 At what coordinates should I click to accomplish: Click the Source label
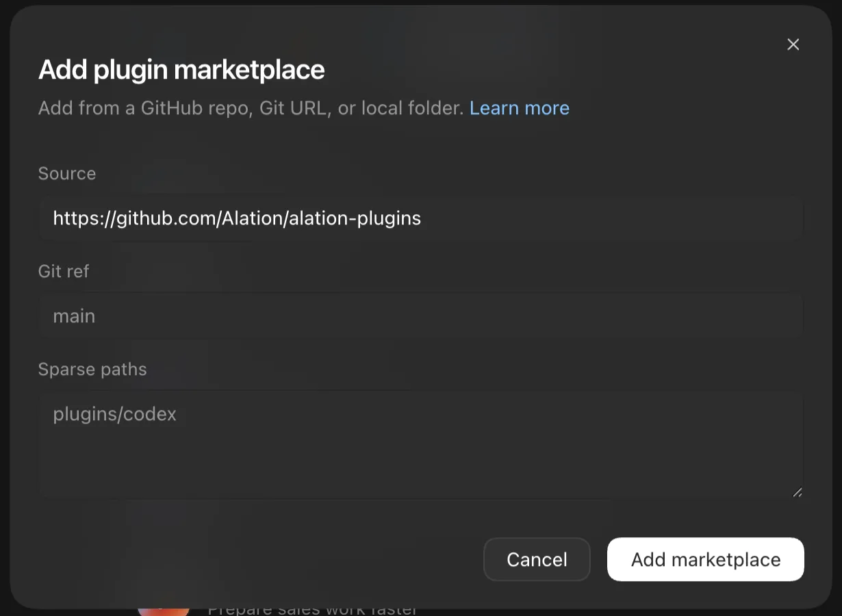click(x=67, y=173)
